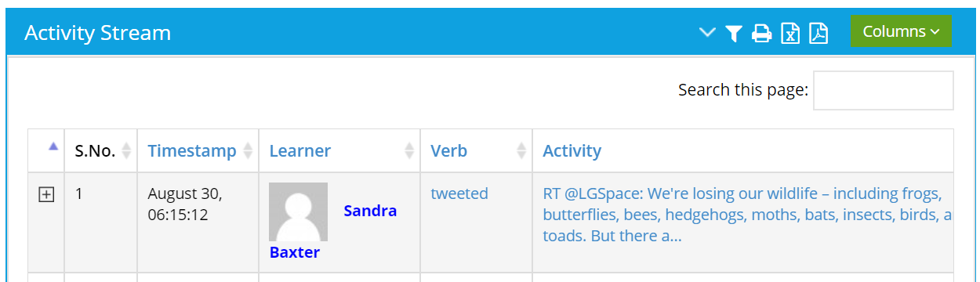Screen dimensions: 980x282
Task: Select the tweeted verb link
Action: [x=459, y=193]
